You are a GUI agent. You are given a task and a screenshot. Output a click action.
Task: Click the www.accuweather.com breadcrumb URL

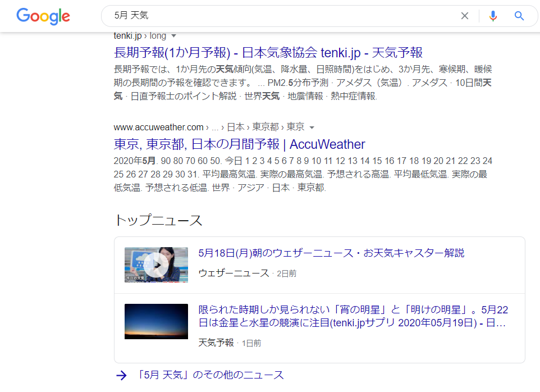click(x=209, y=127)
